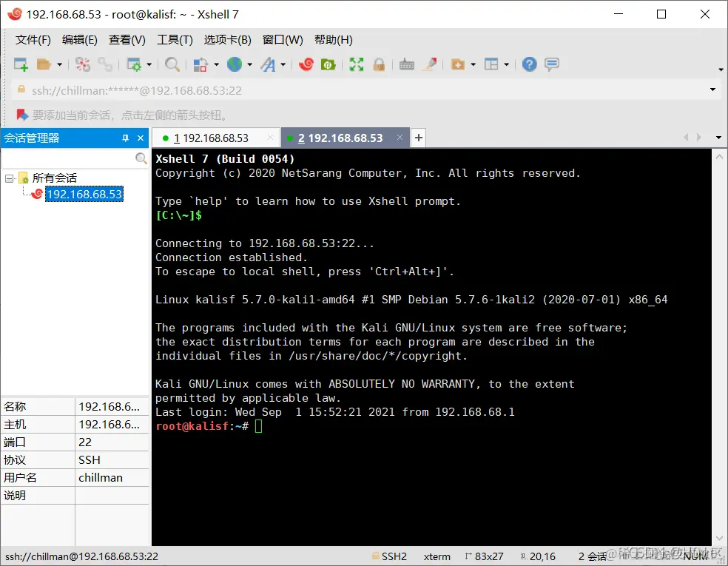Expand the address bar history dropdown
Viewport: 728px width, 566px height.
712,90
